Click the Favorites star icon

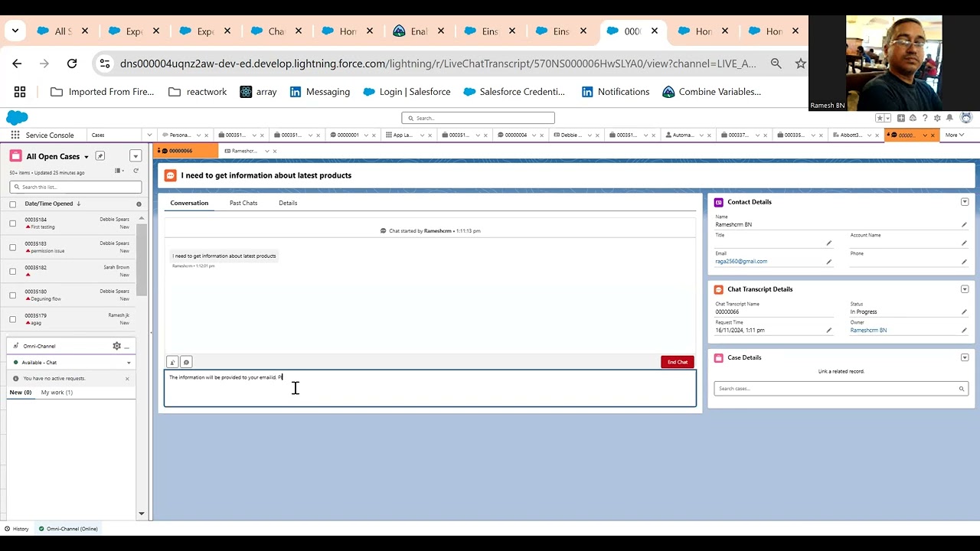[880, 118]
